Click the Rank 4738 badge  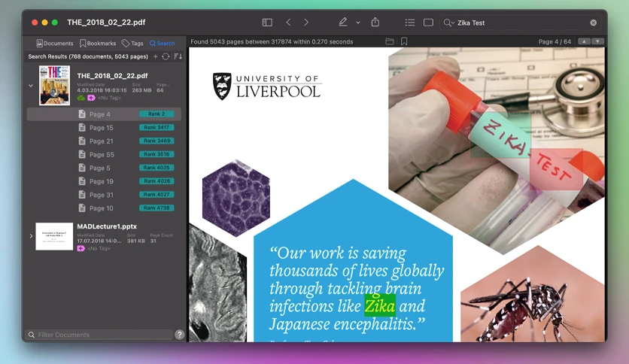coord(156,208)
